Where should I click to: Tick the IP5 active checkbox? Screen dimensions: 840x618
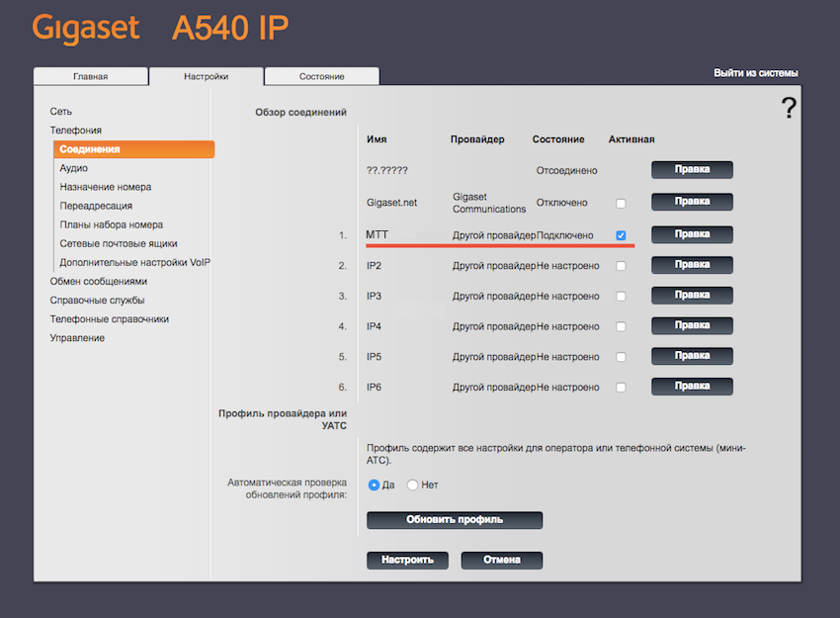[x=621, y=357]
